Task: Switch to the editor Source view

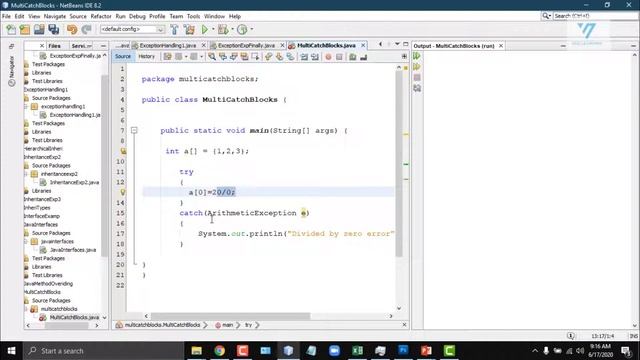Action: coord(123,56)
